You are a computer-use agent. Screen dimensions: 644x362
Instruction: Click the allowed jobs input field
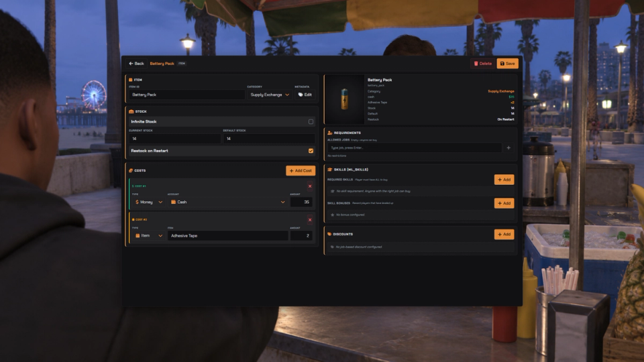(415, 147)
